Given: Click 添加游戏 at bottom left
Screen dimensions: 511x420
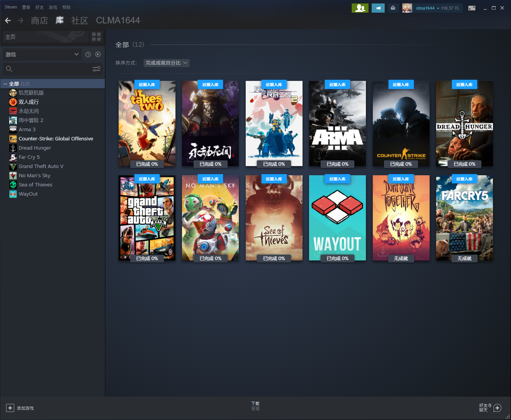Looking at the screenshot, I should click(x=25, y=408).
